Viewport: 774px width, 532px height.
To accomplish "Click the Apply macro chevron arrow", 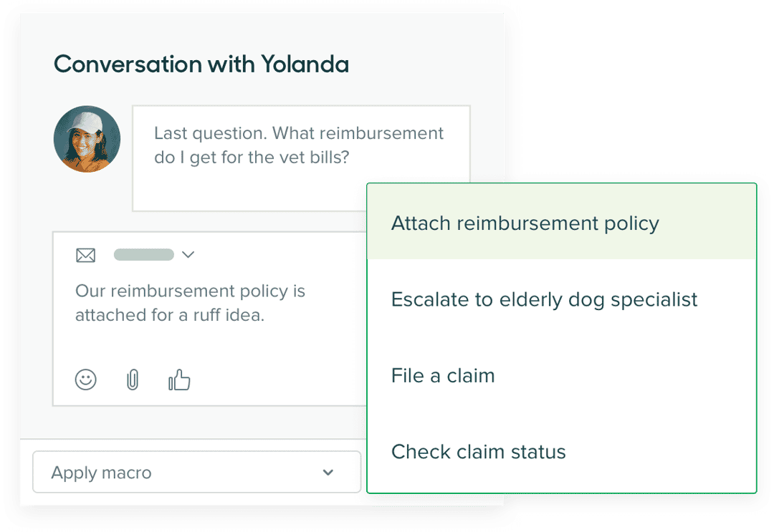I will tap(328, 473).
